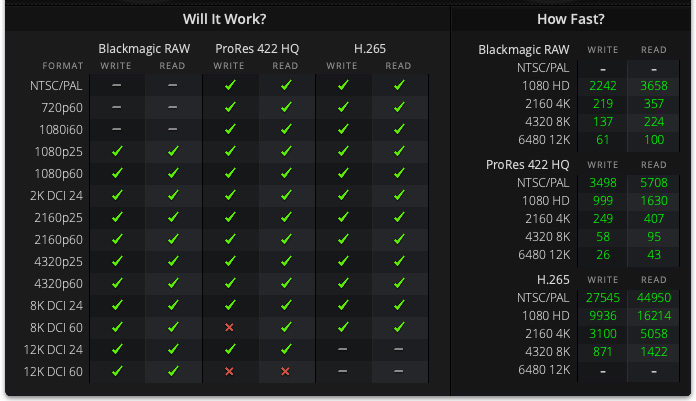
Task: Click ProRes 422 HQ 6480 12K write value 26
Action: click(603, 255)
